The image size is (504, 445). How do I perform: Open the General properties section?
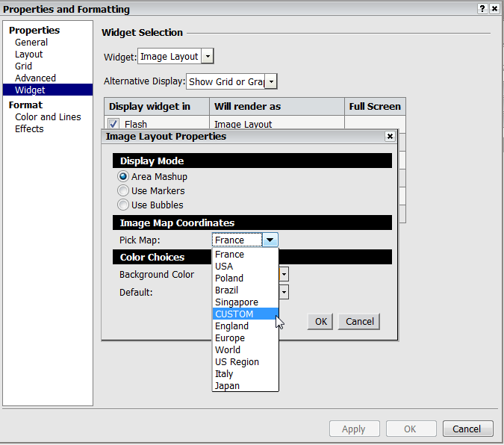click(31, 43)
